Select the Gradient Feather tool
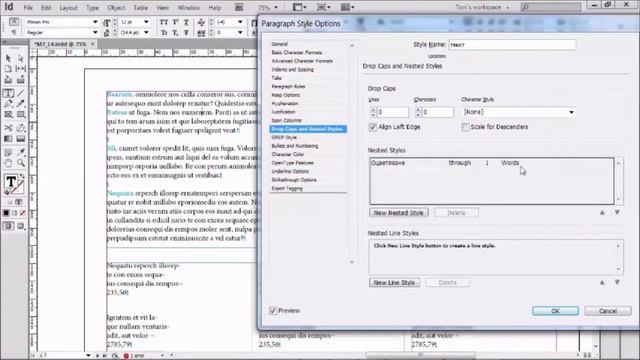640x360 pixels. click(21, 139)
